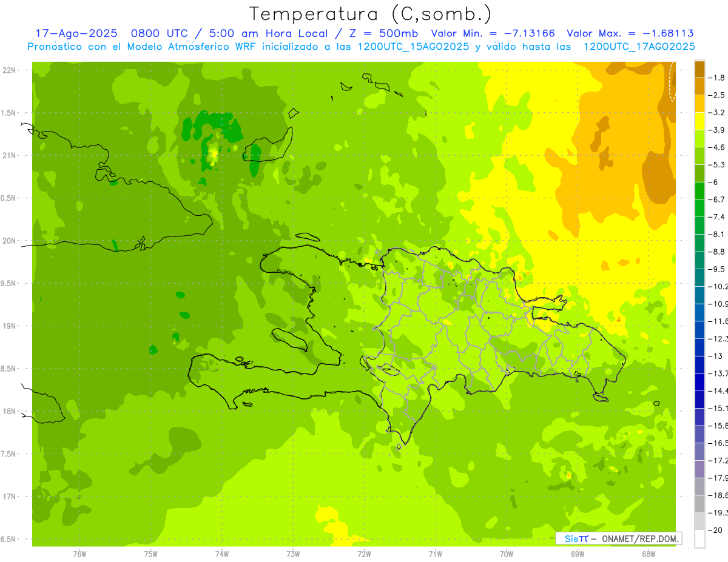
Task: Click the '76W' longitude axis label
Action: [x=79, y=554]
